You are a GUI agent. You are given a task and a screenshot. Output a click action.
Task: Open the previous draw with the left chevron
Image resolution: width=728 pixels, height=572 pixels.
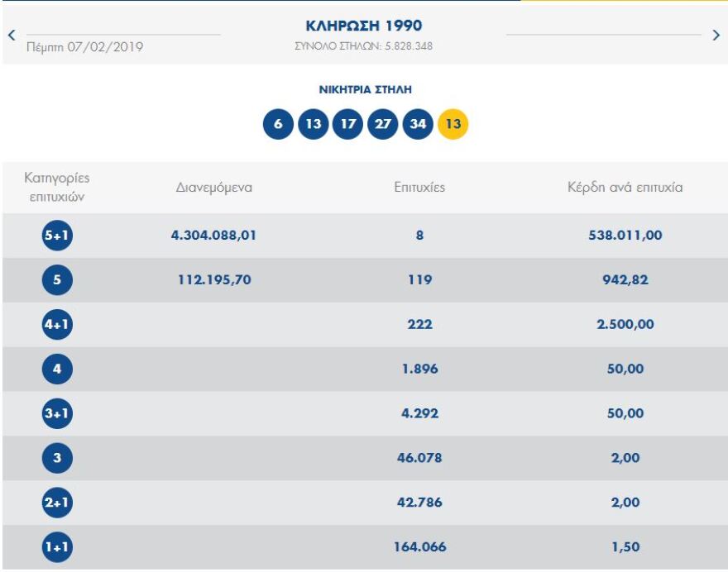(8, 36)
